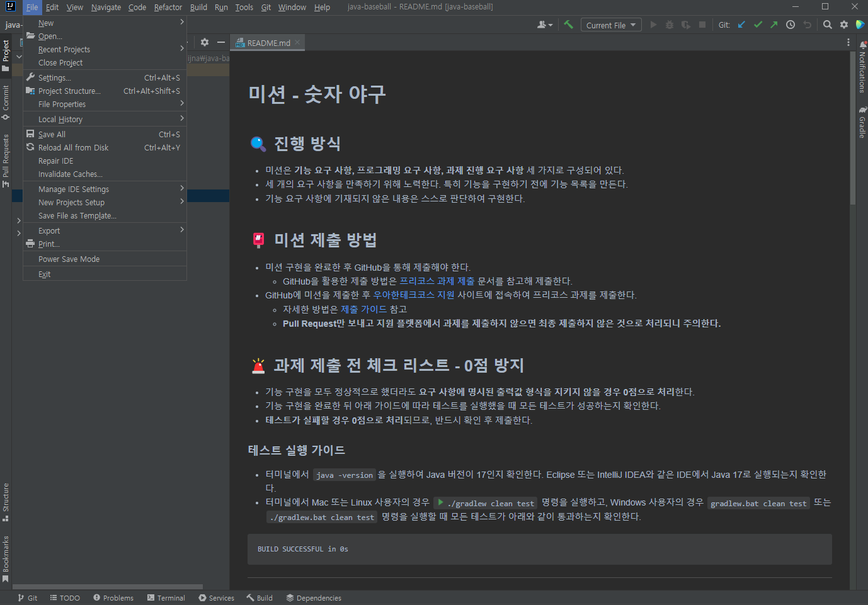The height and width of the screenshot is (605, 868).
Task: Open the Tools menu
Action: click(x=244, y=7)
